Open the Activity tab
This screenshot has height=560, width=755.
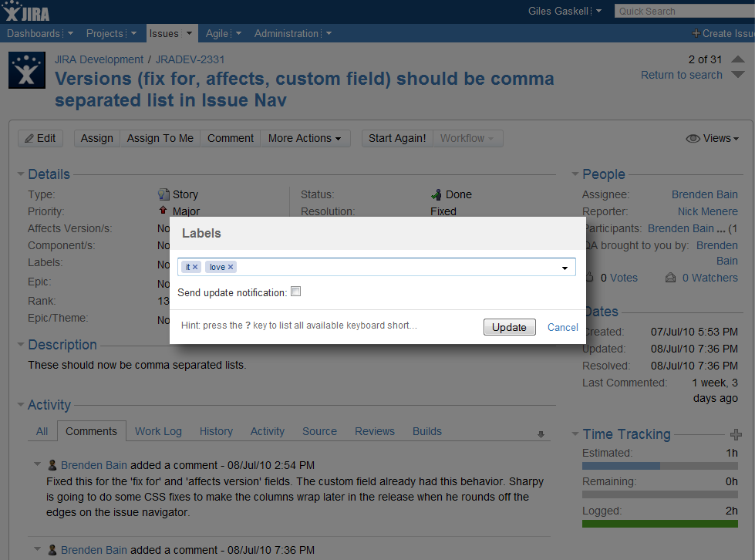pyautogui.click(x=268, y=431)
